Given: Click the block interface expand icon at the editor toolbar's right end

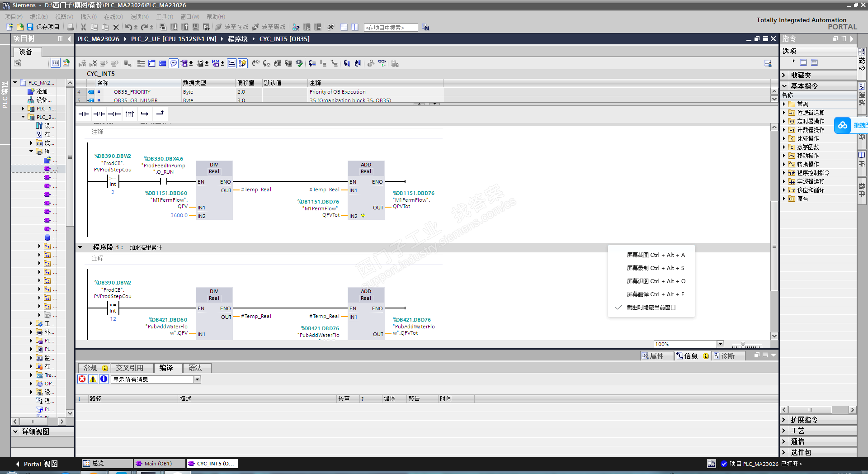Looking at the screenshot, I should pos(768,63).
